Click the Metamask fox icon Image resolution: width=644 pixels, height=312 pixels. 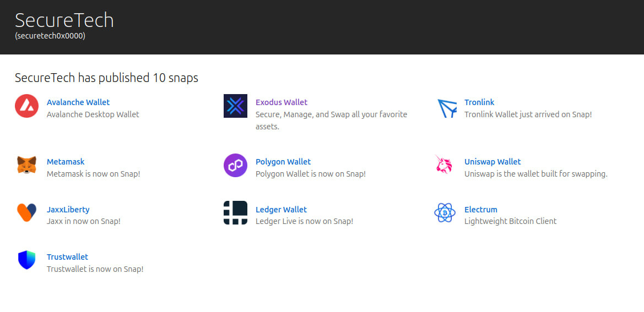point(26,165)
